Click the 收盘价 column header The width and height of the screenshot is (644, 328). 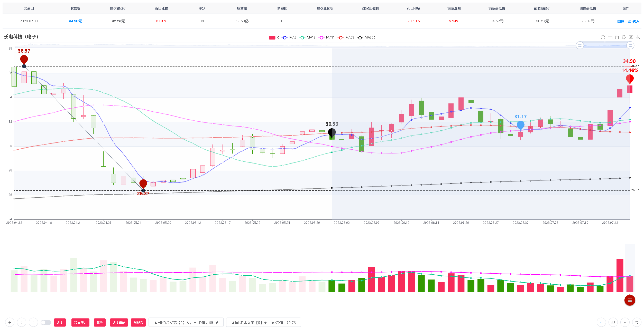[75, 8]
